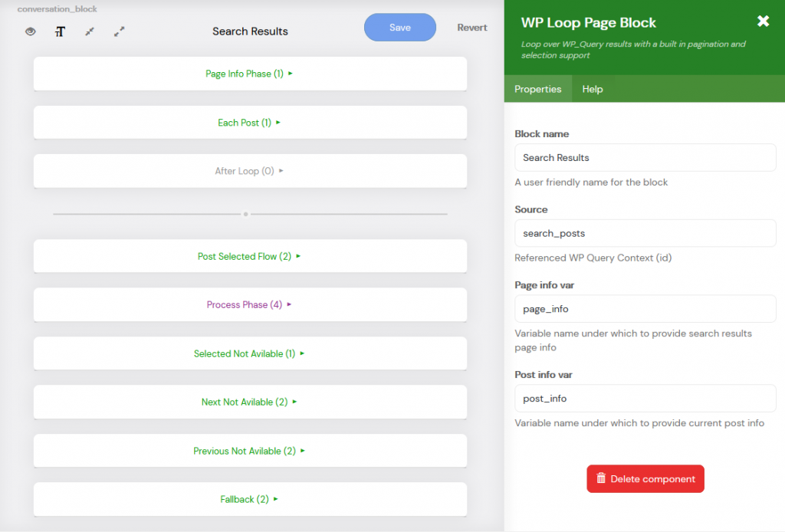Expand Next Not Avilable (2)
This screenshot has height=532, width=785.
(x=251, y=402)
